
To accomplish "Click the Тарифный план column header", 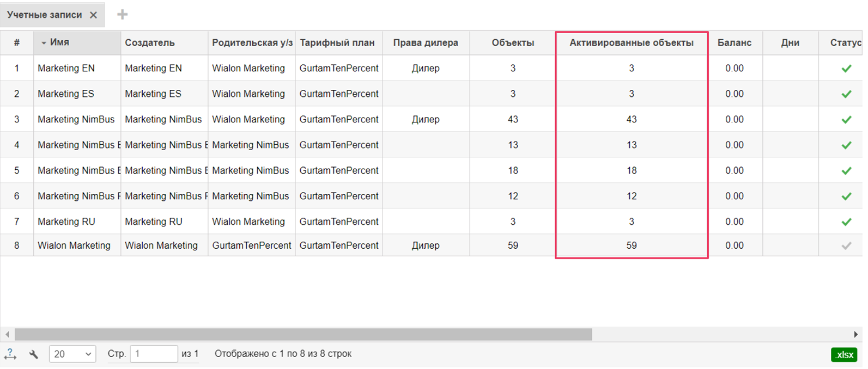I will pyautogui.click(x=337, y=43).
